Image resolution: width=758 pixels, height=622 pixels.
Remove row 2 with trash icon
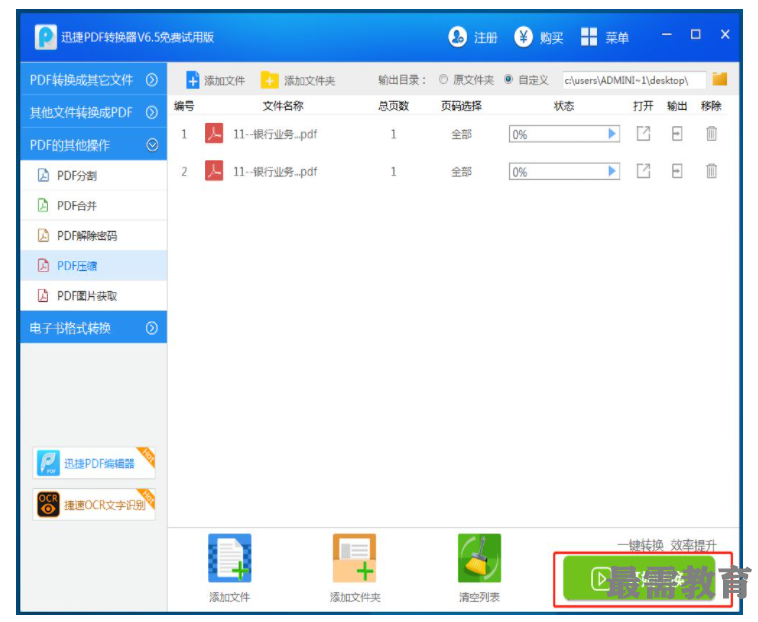711,171
